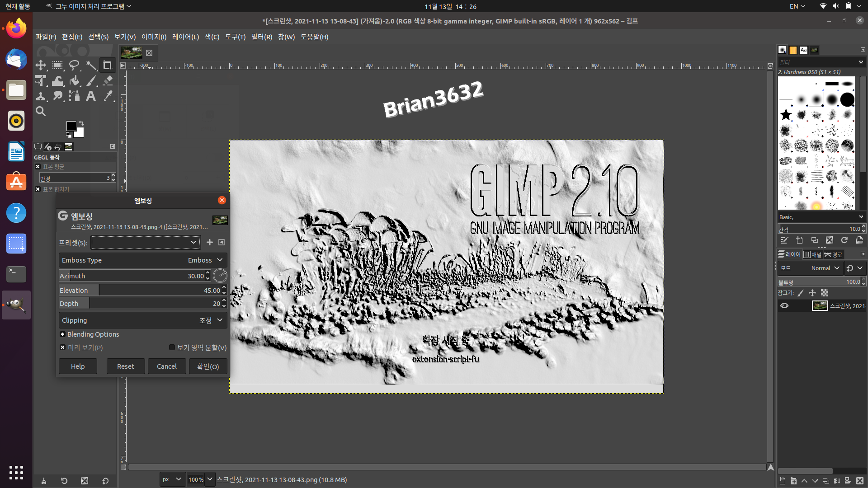Open the 필터(R) menu
Viewport: 868px width, 488px height.
click(x=262, y=37)
